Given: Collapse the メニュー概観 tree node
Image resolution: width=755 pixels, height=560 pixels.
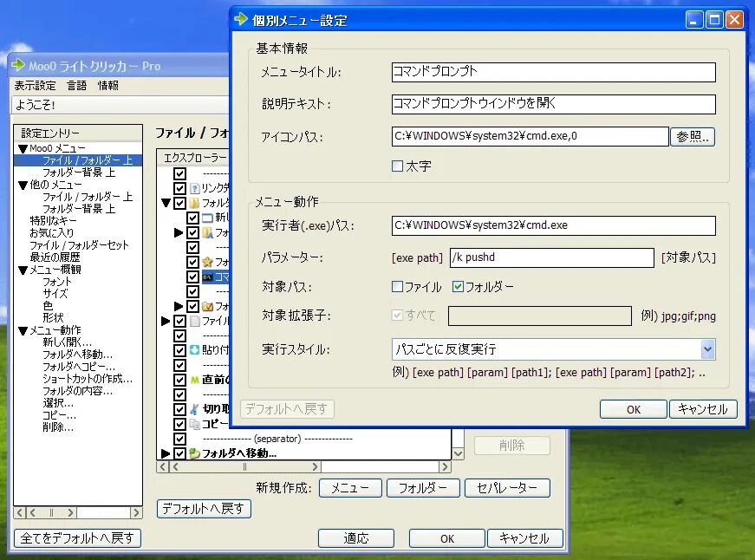Looking at the screenshot, I should click(23, 270).
